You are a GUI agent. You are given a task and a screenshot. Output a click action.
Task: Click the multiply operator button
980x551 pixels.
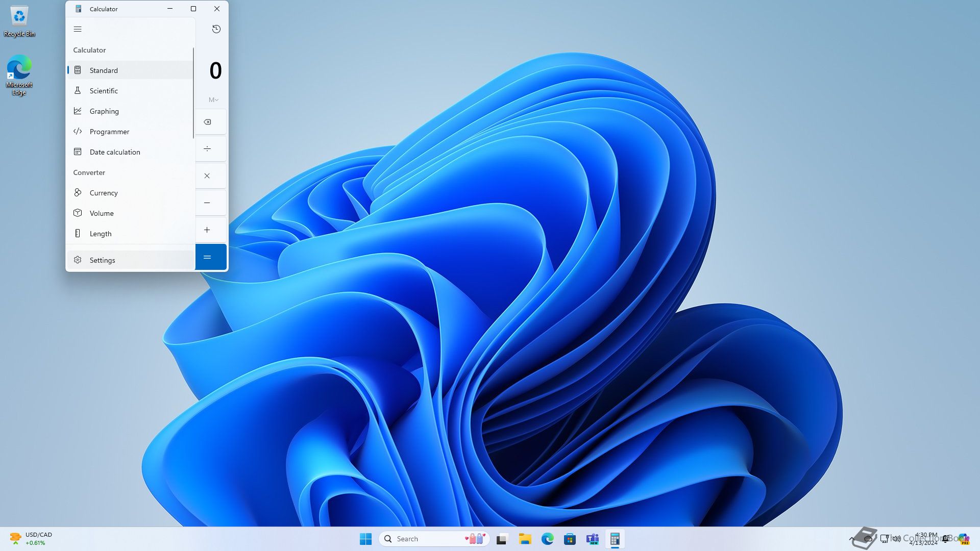pos(211,176)
